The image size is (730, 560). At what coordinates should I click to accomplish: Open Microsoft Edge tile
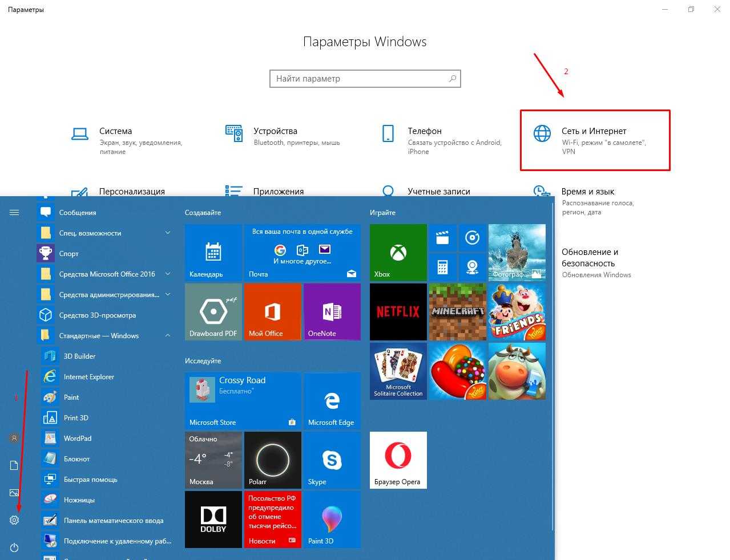[x=332, y=400]
